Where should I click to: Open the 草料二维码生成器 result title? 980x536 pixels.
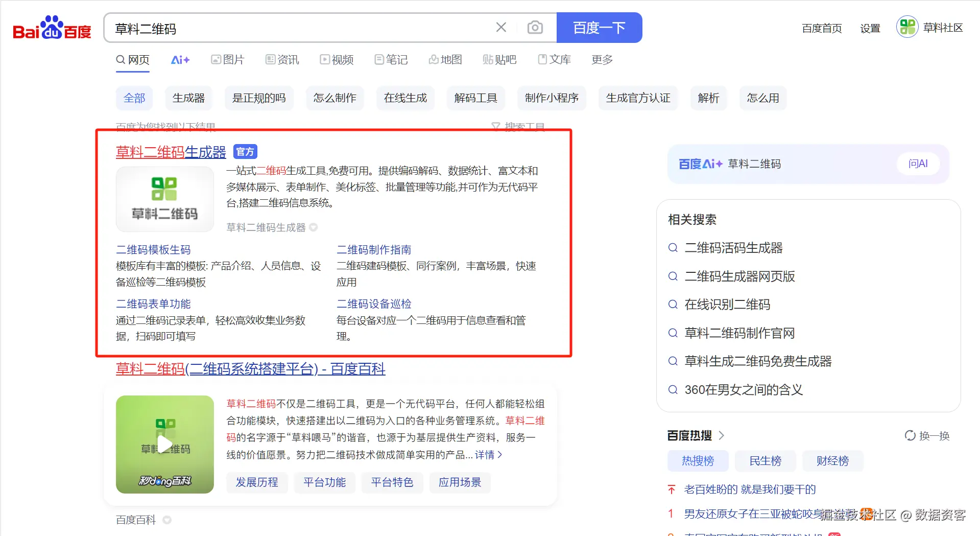(x=171, y=152)
